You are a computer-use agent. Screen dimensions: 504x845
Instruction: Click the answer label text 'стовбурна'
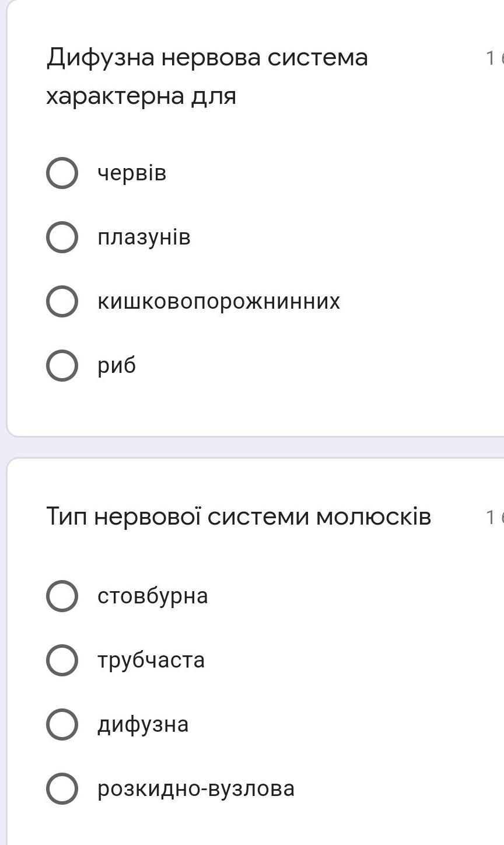(153, 596)
